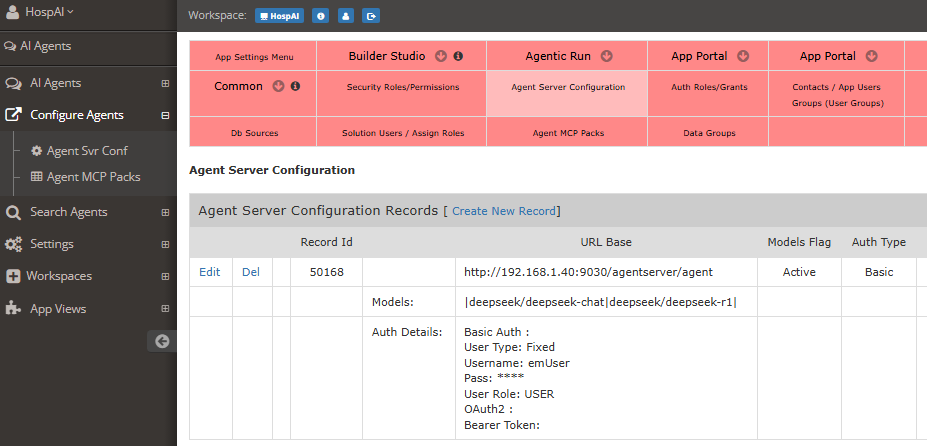Click the Builder Studio info icon
Screen dimensions: 927x446
(x=458, y=56)
